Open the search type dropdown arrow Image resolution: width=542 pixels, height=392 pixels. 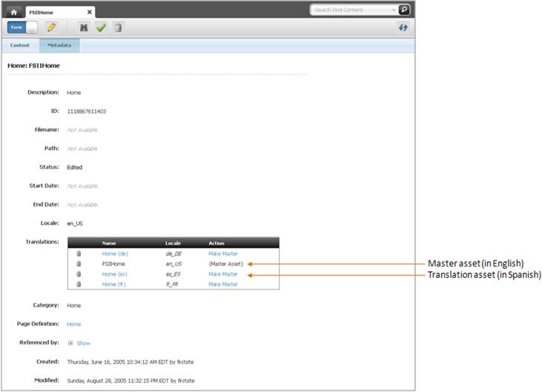point(394,10)
